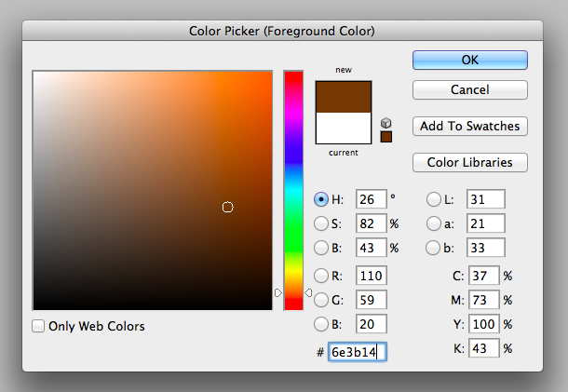Click the green field showing 59
The height and width of the screenshot is (392, 568).
372,300
